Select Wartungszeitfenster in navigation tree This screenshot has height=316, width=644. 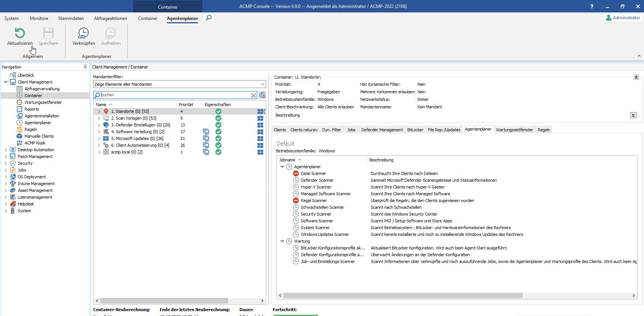click(43, 102)
